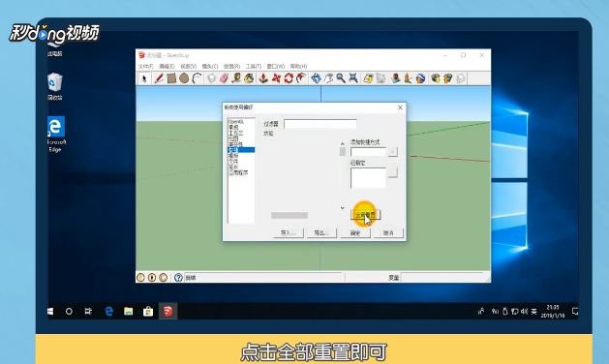The image size is (609, 364).
Task: Select 常规 in preferences list
Action: pos(233,128)
